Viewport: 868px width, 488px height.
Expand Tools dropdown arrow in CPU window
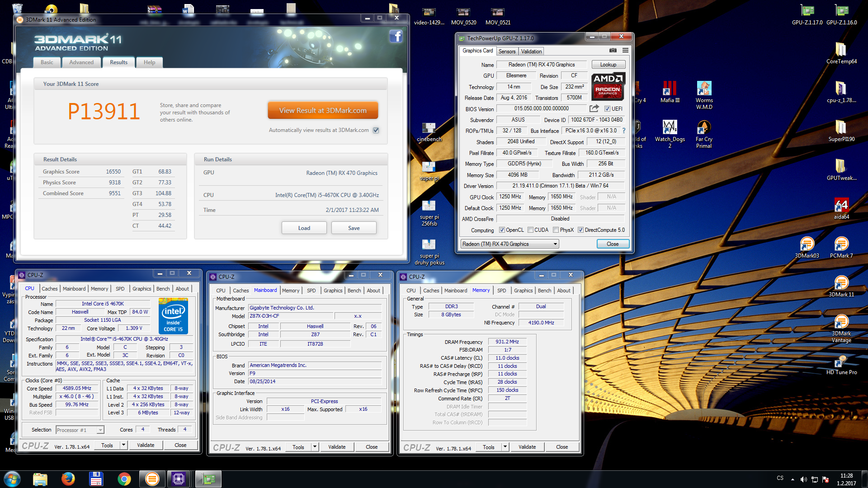pyautogui.click(x=123, y=445)
